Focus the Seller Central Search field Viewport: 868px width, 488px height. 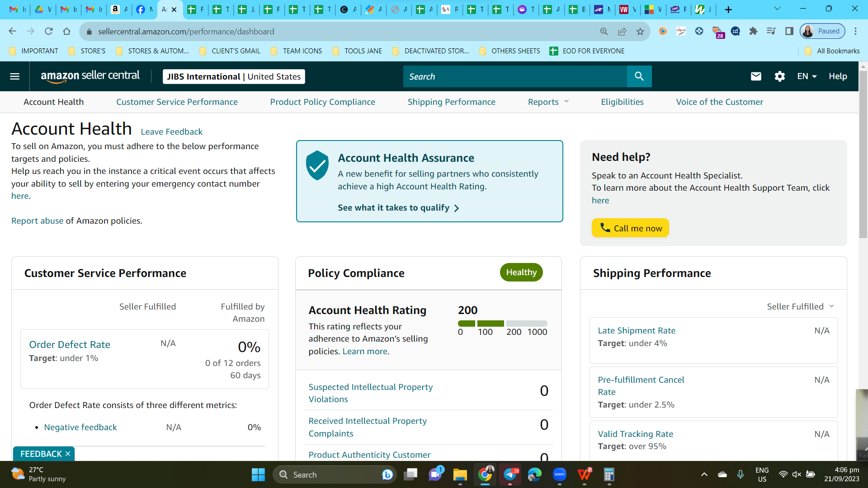pyautogui.click(x=515, y=76)
